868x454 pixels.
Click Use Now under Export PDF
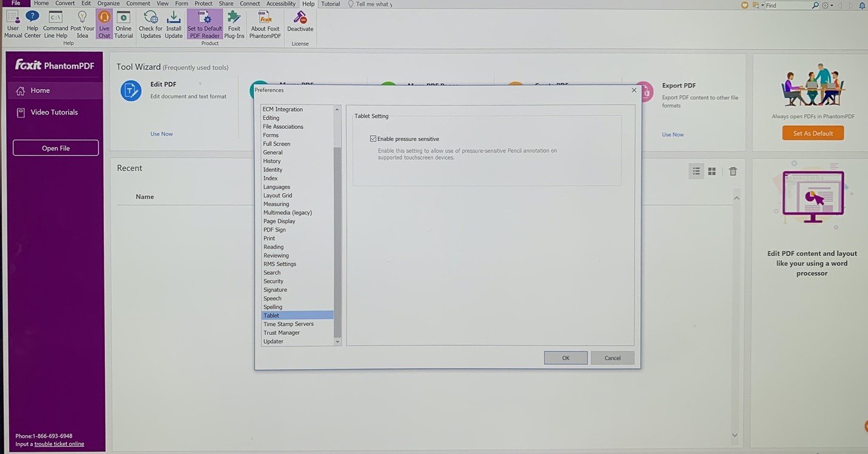(673, 134)
